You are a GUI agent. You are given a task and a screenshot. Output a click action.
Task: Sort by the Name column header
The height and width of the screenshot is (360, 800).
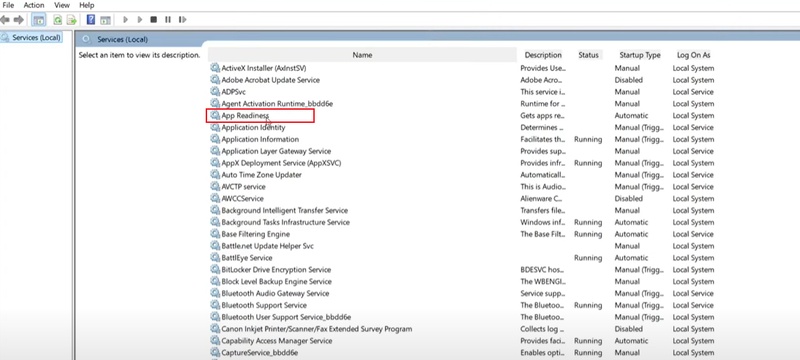pos(362,55)
